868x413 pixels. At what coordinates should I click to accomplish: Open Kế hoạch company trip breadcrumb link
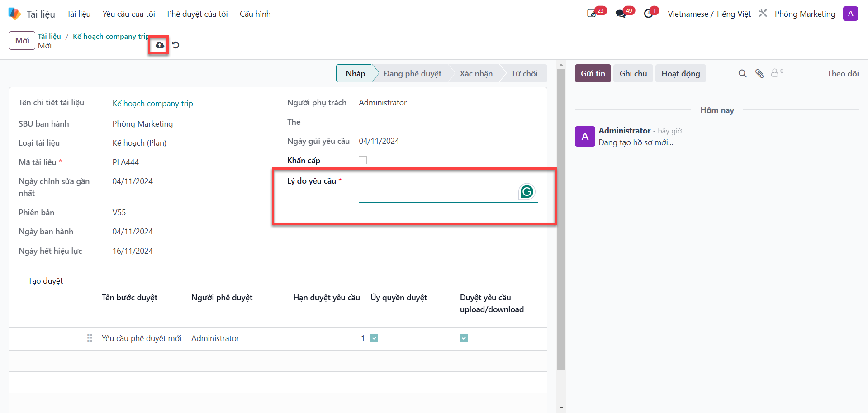pos(111,36)
